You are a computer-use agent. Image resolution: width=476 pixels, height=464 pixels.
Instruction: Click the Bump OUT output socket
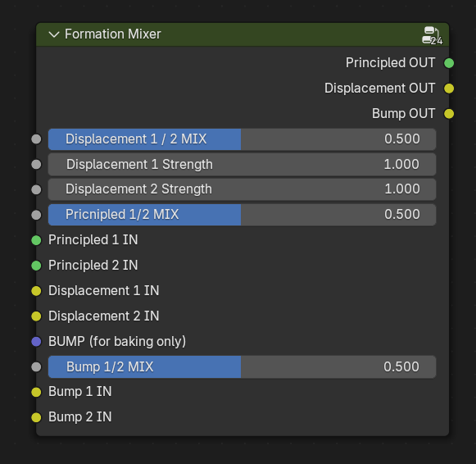(449, 114)
